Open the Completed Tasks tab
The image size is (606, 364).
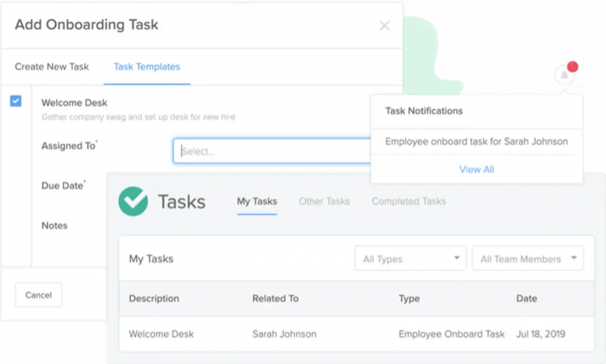click(409, 201)
